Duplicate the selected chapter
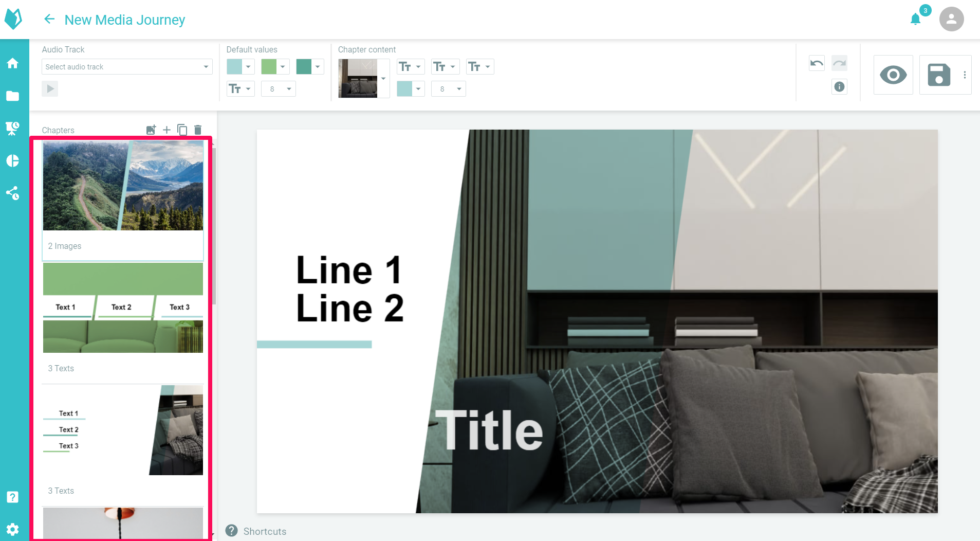 [x=182, y=130]
